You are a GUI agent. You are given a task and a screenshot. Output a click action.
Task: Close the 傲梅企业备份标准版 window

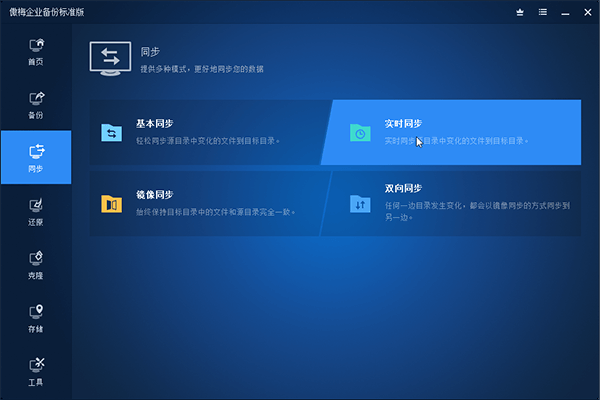[587, 12]
